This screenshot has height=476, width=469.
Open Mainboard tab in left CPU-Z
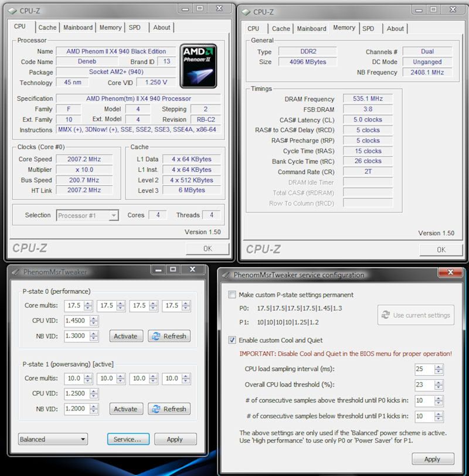(78, 28)
